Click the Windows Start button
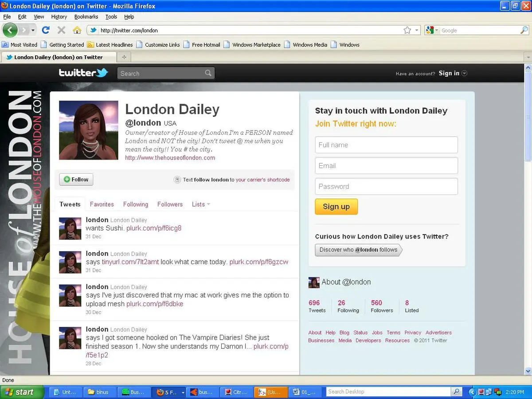This screenshot has height=399, width=532. tap(22, 392)
